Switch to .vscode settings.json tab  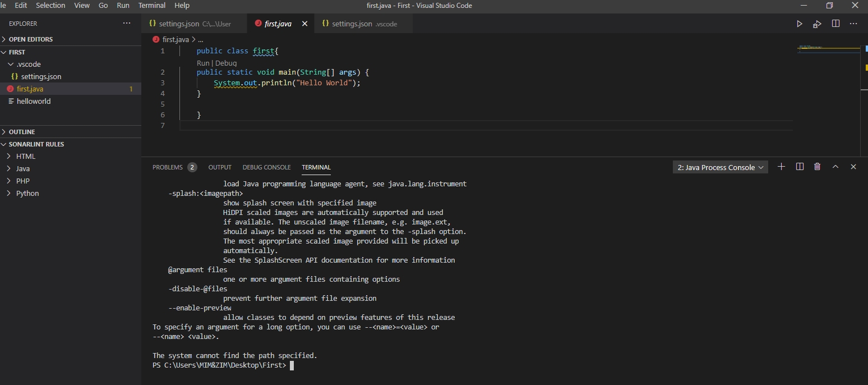click(x=363, y=24)
